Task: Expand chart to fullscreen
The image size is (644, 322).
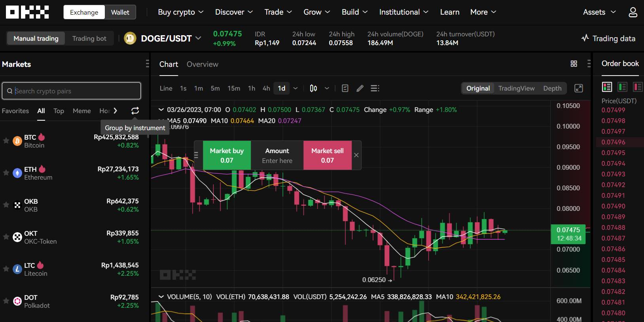Action: 579,88
